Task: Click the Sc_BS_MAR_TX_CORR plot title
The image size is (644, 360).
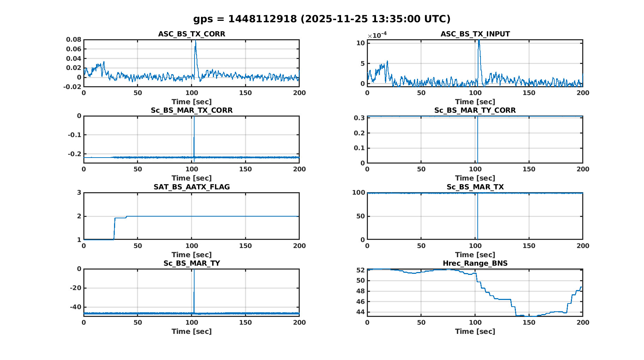Action: pyautogui.click(x=191, y=110)
